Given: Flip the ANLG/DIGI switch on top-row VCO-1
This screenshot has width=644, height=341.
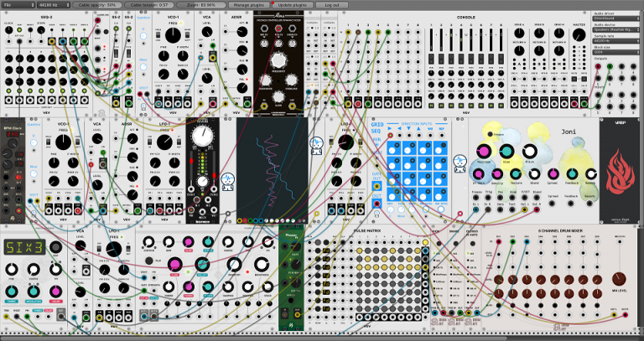Looking at the screenshot, I should (158, 36).
